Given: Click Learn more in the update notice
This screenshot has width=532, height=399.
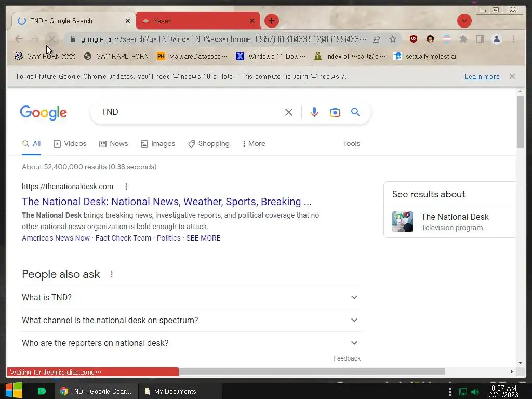Looking at the screenshot, I should pos(482,76).
